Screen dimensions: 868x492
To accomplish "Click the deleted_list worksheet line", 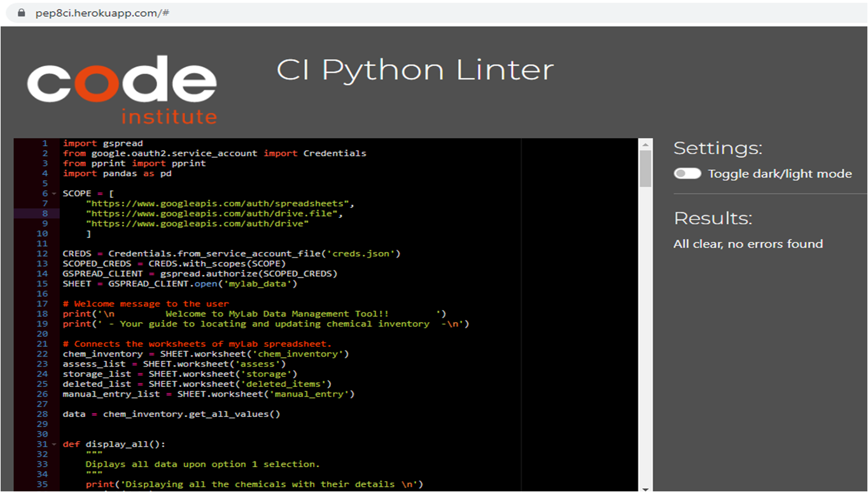I will pos(197,384).
